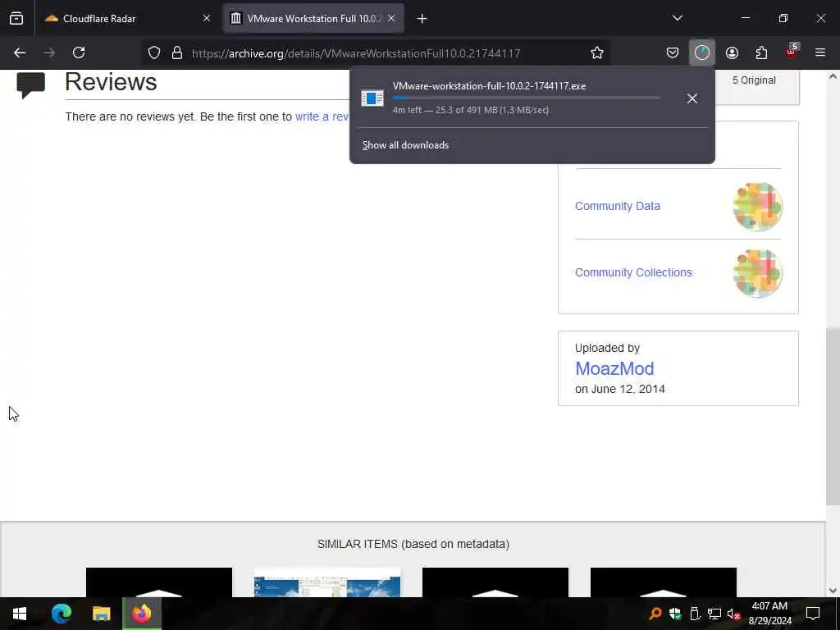Show all downloads

(405, 145)
